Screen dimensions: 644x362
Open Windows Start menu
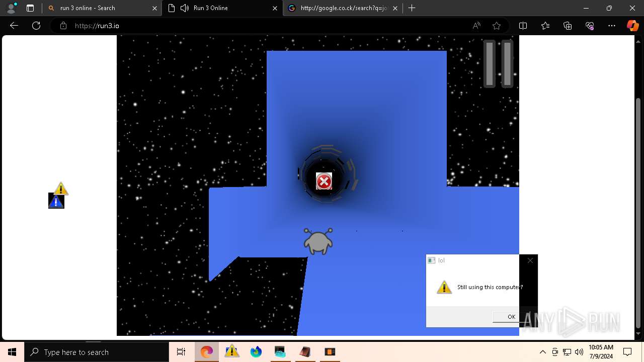(12, 352)
